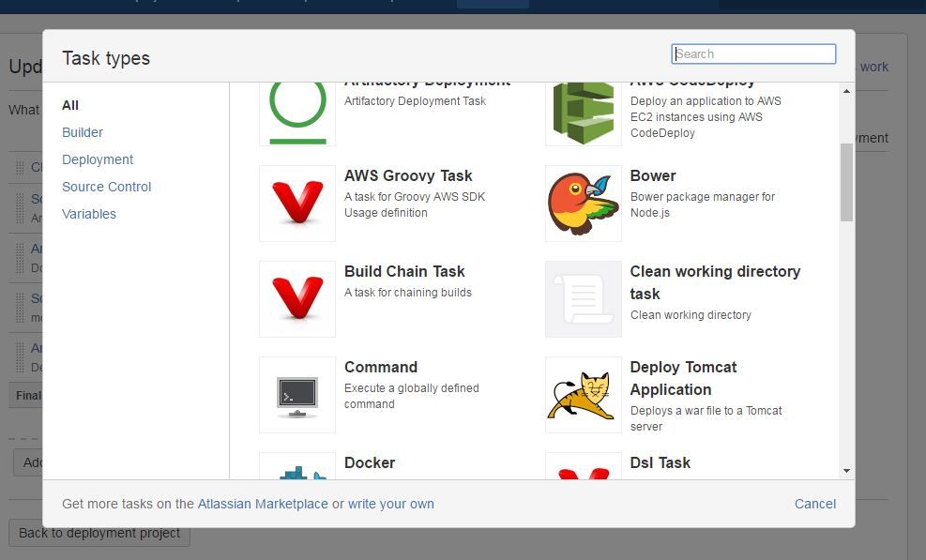
Task: Click the Bower task title
Action: pos(653,176)
